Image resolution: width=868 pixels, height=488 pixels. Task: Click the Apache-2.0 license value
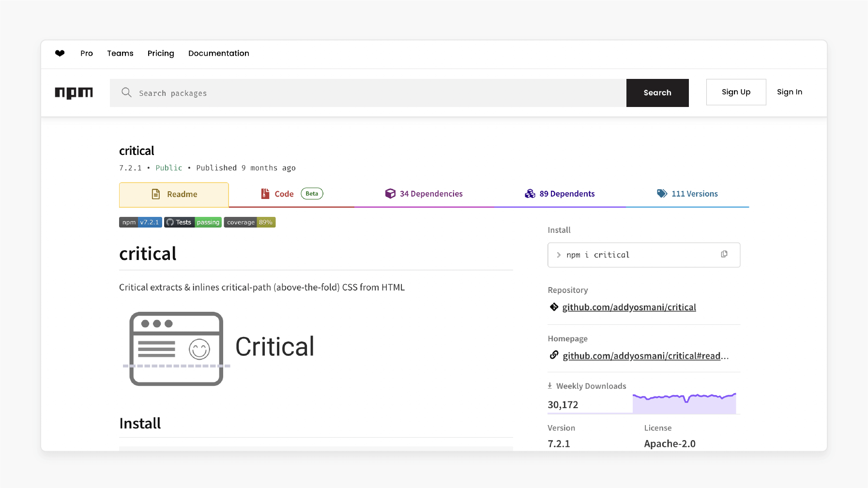pyautogui.click(x=670, y=443)
